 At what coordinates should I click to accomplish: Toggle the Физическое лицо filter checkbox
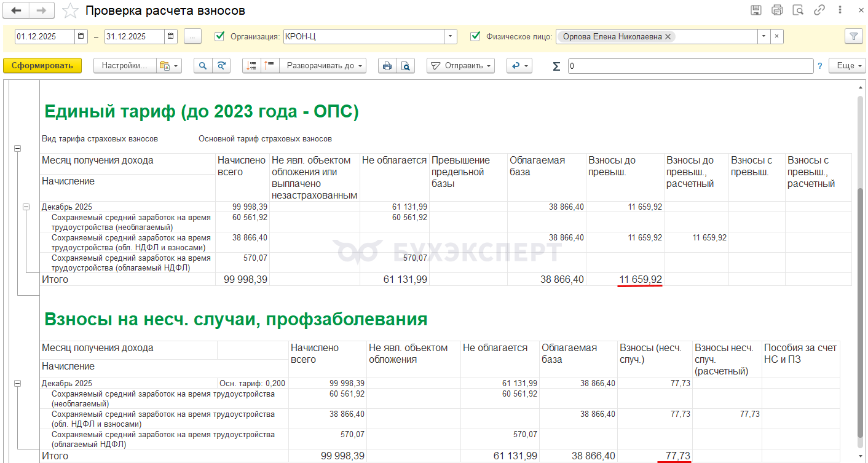[475, 36]
